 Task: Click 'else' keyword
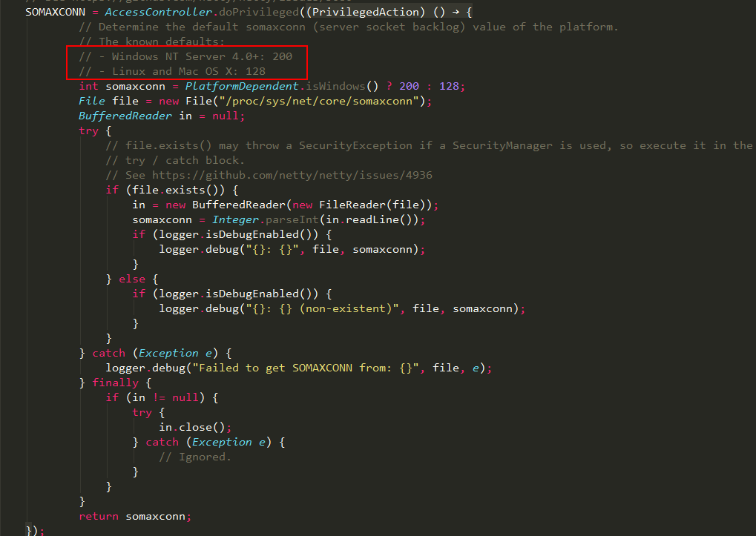(132, 279)
